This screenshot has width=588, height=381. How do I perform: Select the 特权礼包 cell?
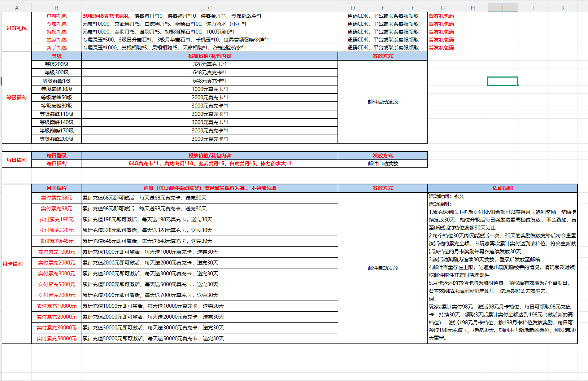(x=57, y=32)
